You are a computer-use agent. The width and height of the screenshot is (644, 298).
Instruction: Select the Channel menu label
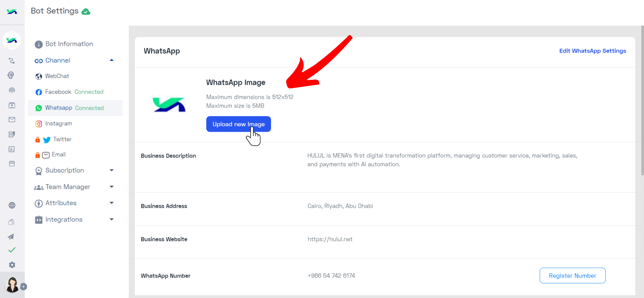point(58,60)
